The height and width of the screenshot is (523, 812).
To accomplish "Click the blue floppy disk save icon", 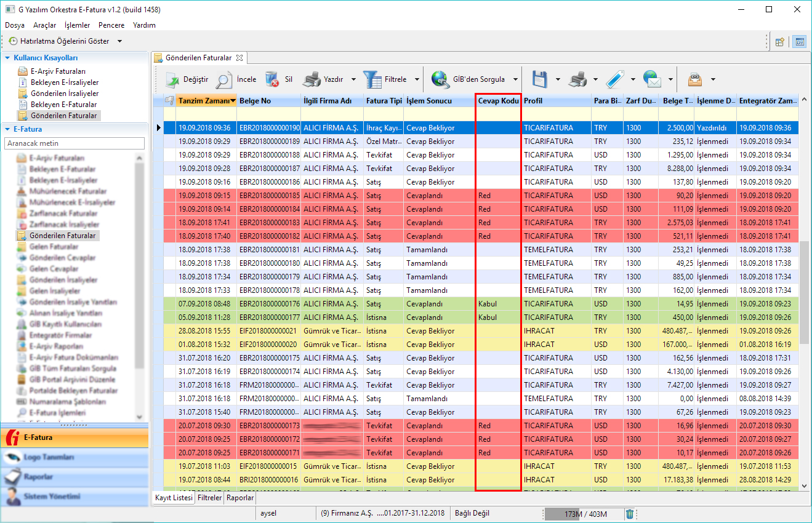I will pos(540,79).
